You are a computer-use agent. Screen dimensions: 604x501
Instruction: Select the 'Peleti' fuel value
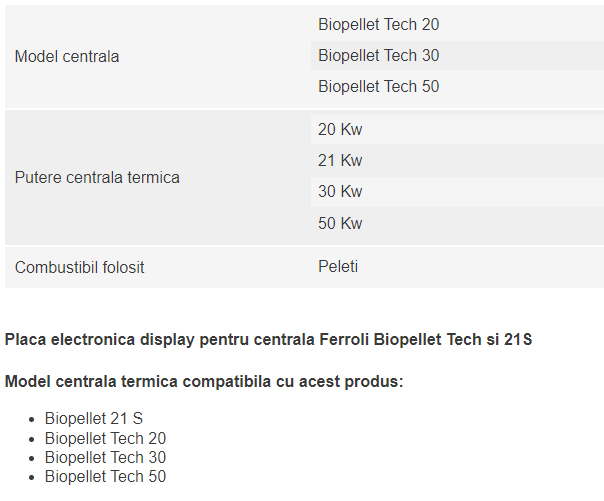338,266
